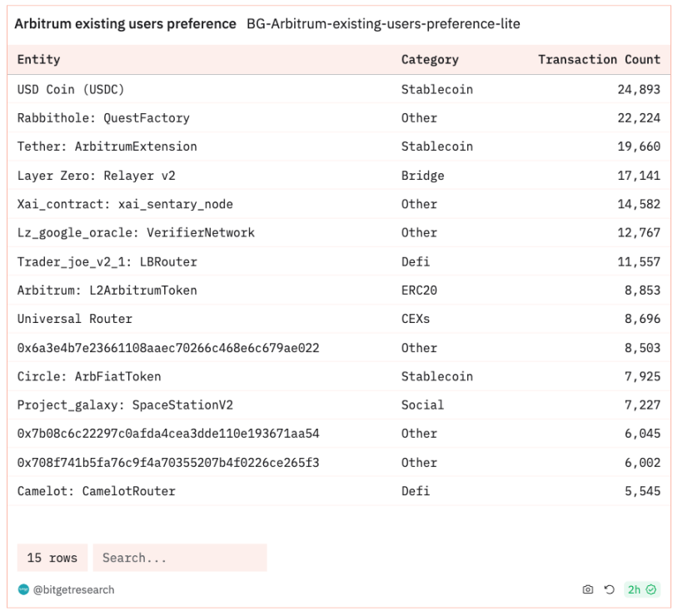Click the bitgetresearch avatar icon

23,589
